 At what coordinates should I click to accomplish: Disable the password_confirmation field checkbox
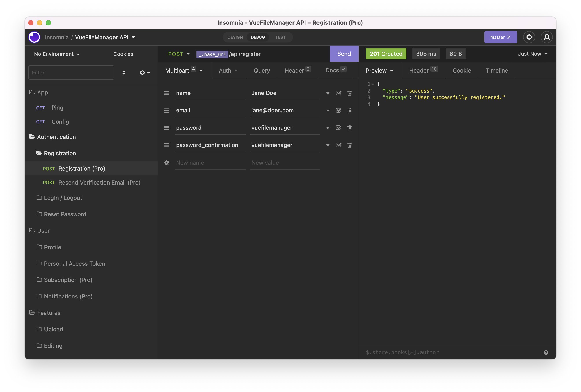click(x=338, y=145)
